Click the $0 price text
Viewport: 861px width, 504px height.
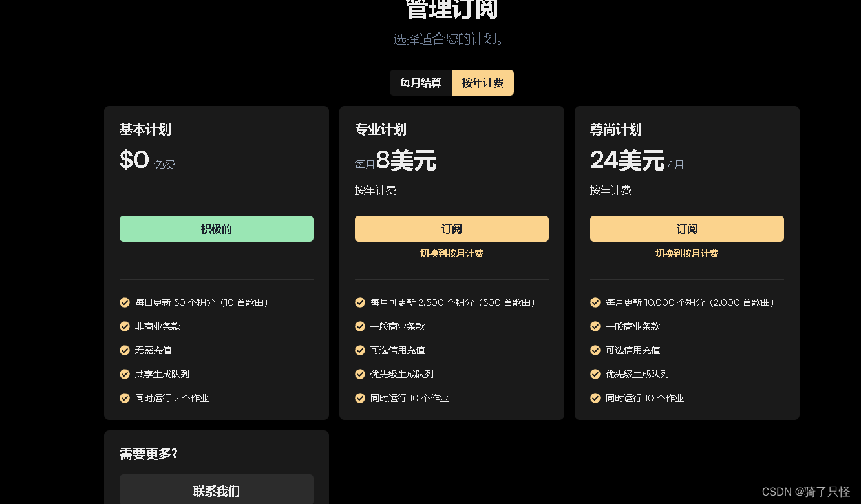coord(134,160)
